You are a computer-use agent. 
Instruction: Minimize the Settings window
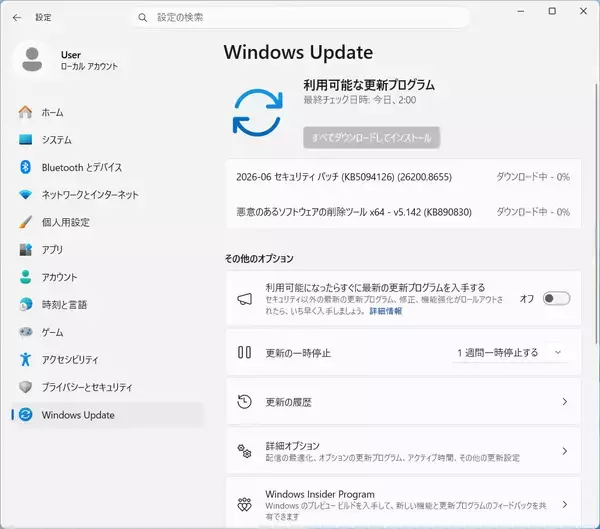point(521,11)
